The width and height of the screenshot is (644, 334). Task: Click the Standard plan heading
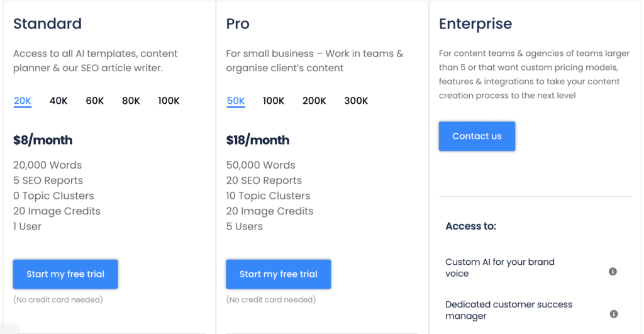point(47,24)
